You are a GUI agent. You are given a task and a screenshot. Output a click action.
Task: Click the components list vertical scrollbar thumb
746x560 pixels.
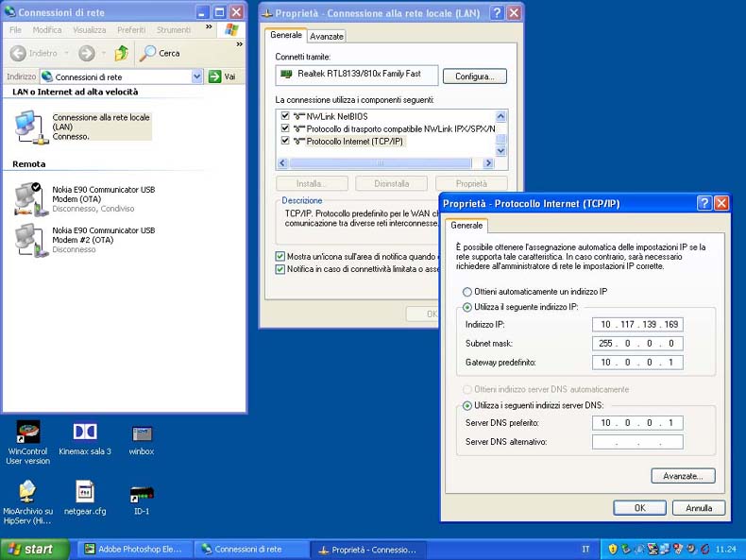pyautogui.click(x=500, y=139)
